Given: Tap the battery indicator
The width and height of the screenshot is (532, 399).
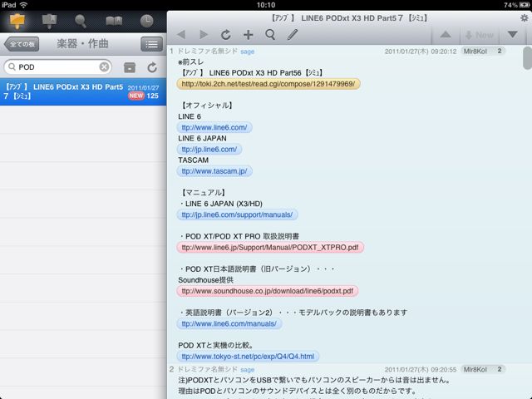Looking at the screenshot, I should click(525, 5).
